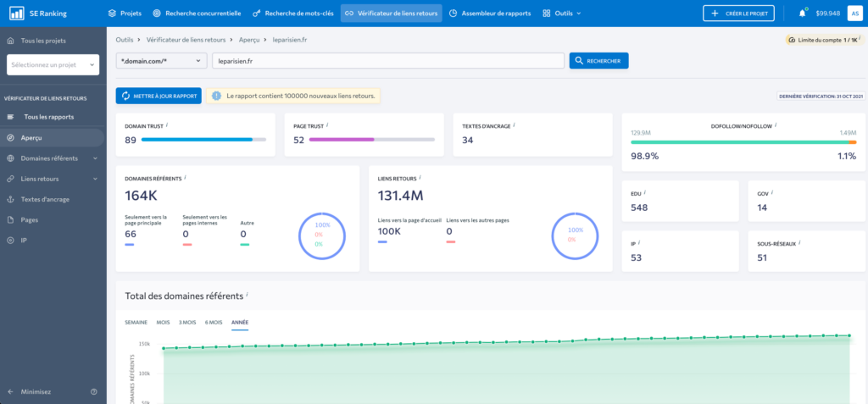Click the Limite du compte 1 / 1K text
Viewport: 868px width, 404px height.
pyautogui.click(x=828, y=41)
